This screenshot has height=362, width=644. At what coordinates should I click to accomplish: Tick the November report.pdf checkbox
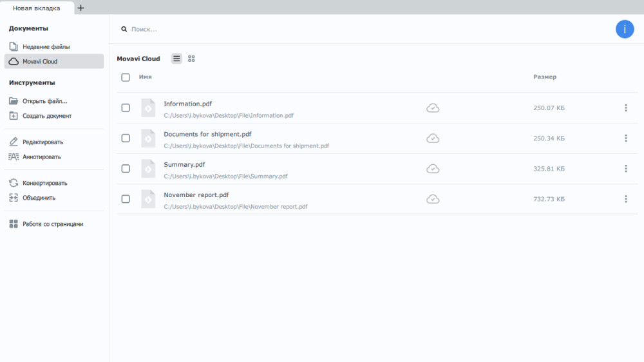coord(126,199)
